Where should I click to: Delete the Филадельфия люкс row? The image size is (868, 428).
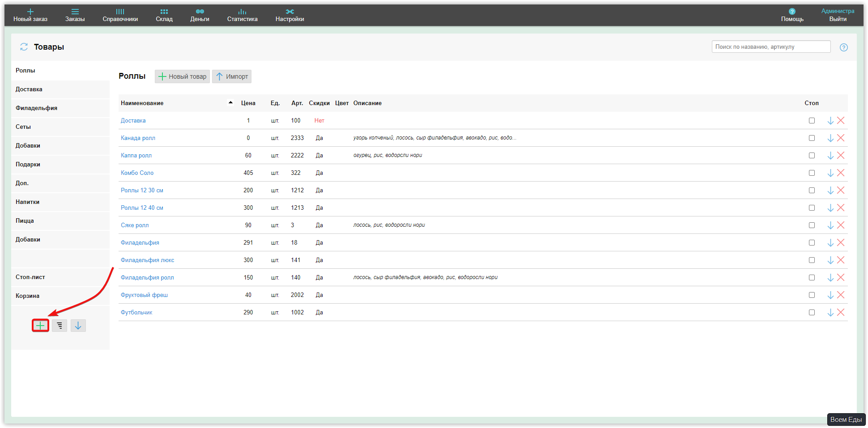click(x=841, y=260)
